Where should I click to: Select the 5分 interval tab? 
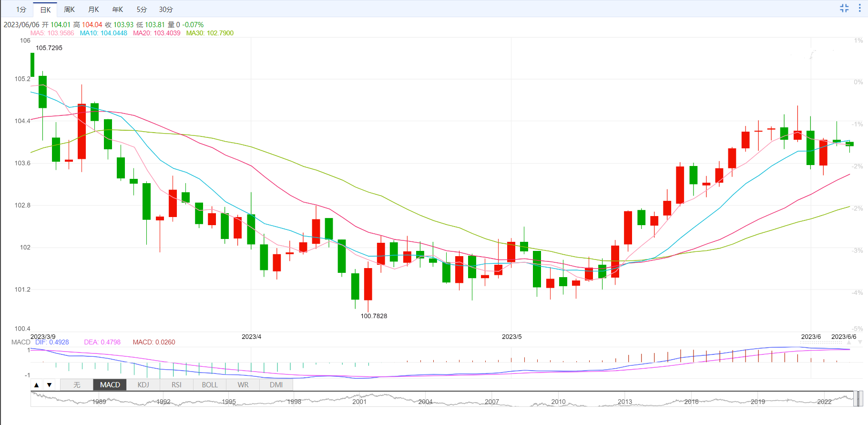point(142,10)
